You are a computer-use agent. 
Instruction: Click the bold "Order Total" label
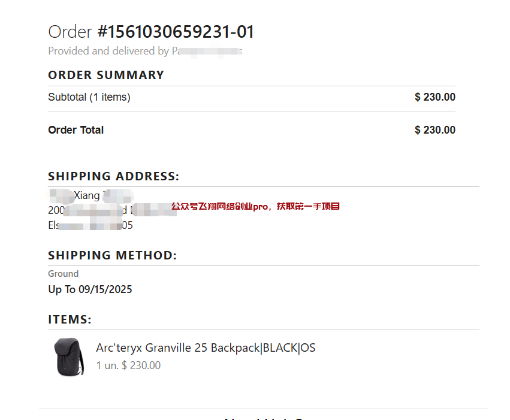pyautogui.click(x=76, y=130)
